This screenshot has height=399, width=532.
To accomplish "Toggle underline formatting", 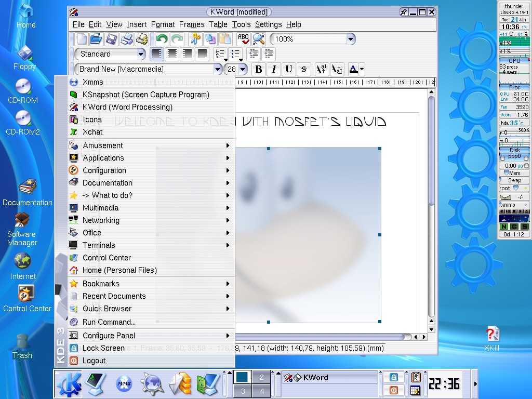I will (289, 69).
